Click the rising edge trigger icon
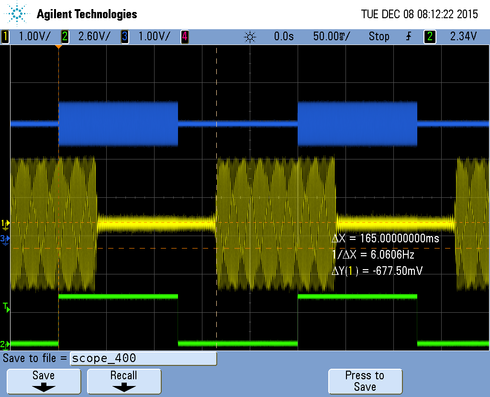This screenshot has height=397, width=490. click(x=409, y=36)
